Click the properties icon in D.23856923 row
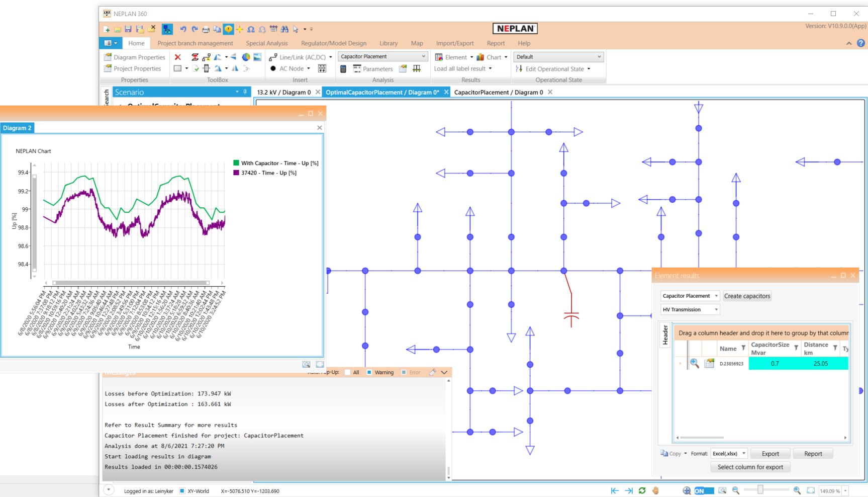Screen dimensions: 868x497 (709, 363)
